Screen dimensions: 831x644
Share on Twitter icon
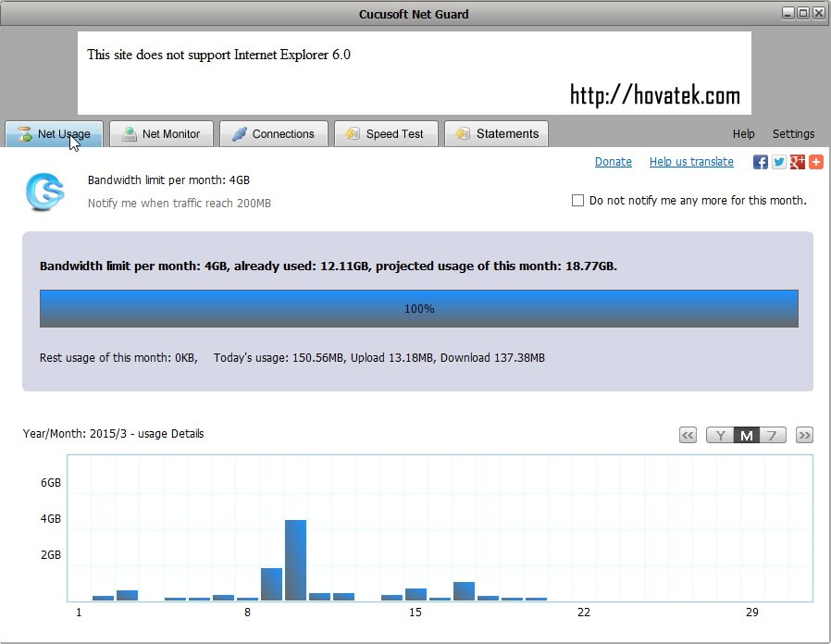[779, 162]
